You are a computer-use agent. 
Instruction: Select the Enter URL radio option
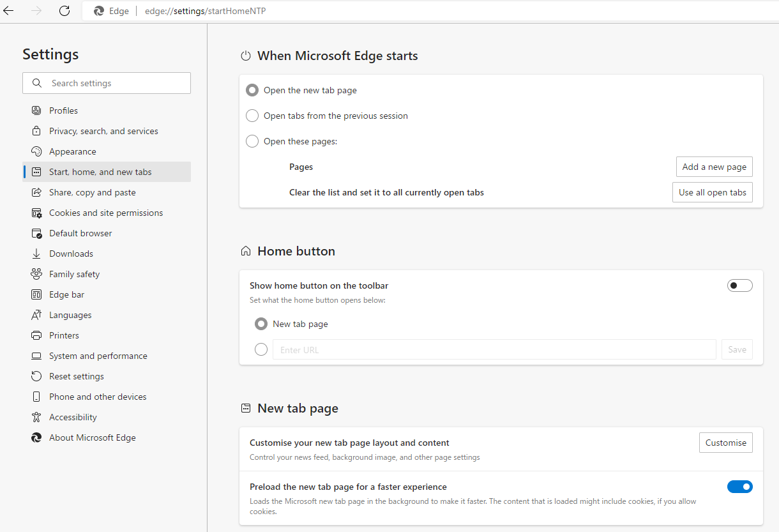[261, 349]
